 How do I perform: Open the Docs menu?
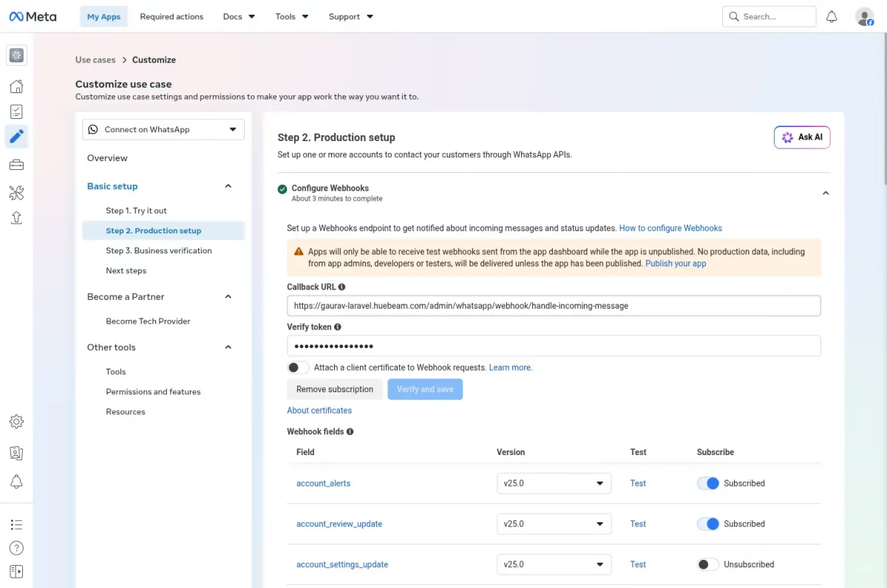point(239,16)
